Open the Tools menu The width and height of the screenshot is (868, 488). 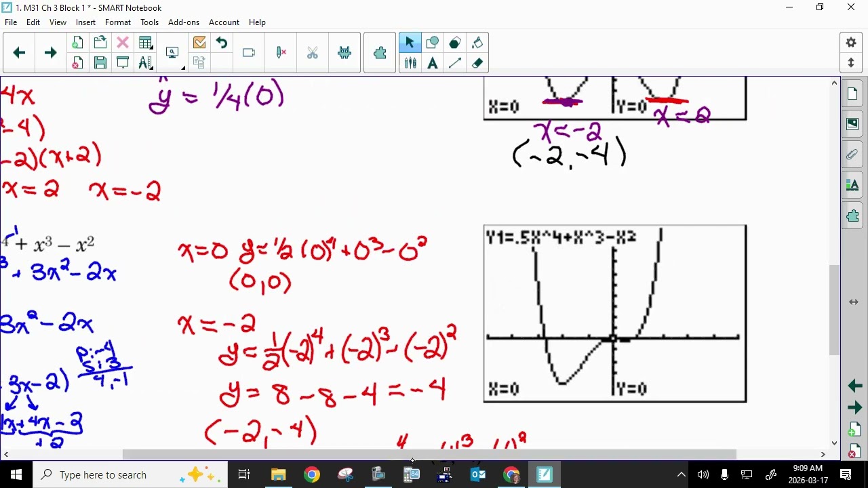tap(149, 22)
